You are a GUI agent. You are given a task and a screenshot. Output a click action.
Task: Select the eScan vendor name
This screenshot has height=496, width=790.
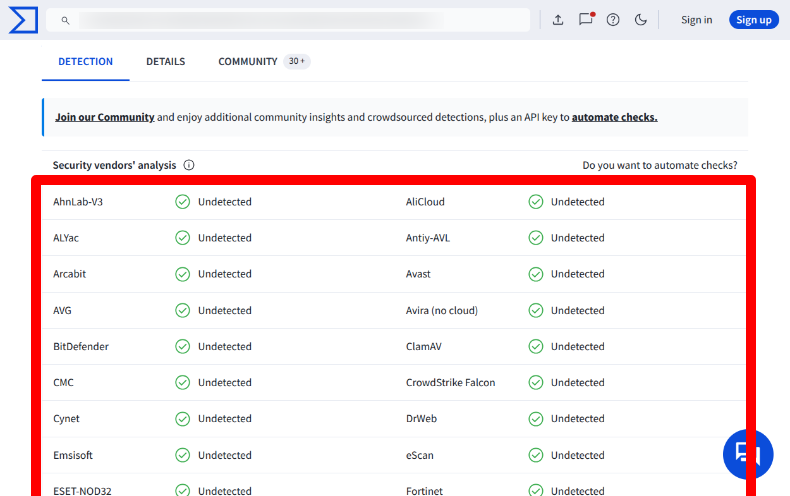(420, 455)
